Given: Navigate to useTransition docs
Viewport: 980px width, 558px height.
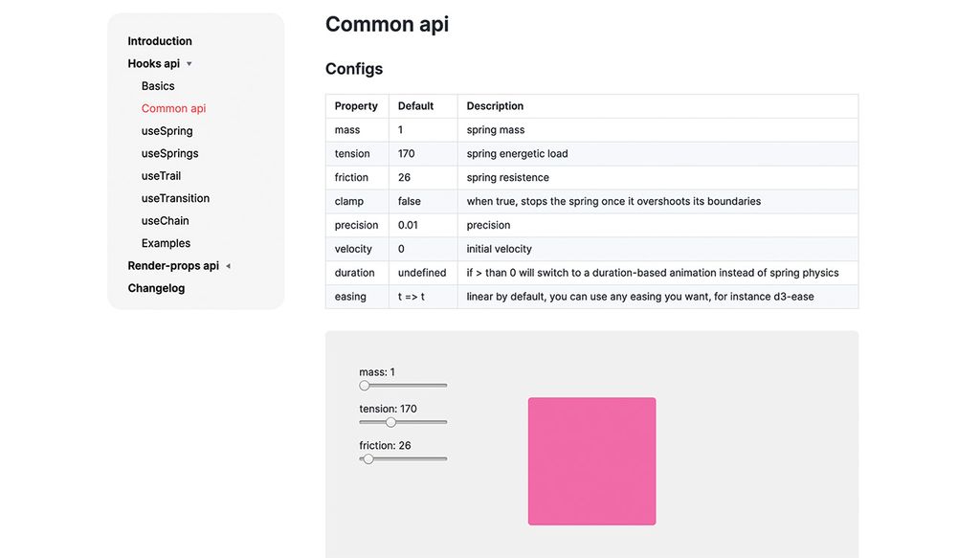Looking at the screenshot, I should (x=175, y=198).
